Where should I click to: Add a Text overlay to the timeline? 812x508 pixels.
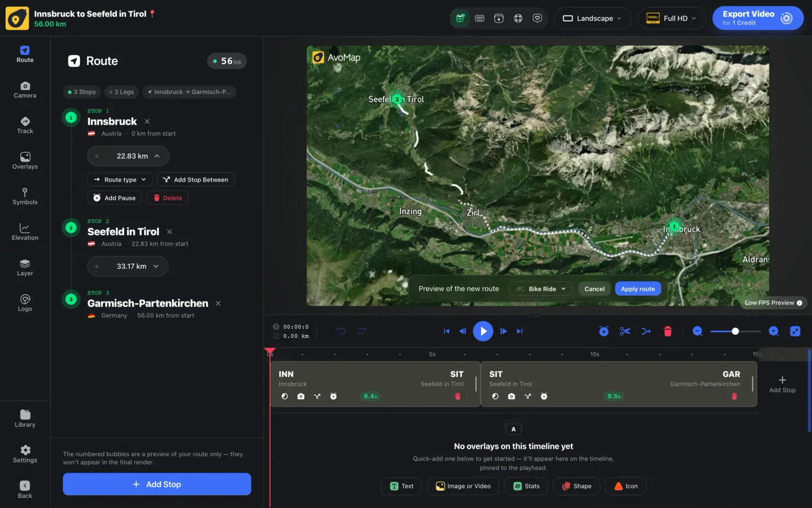tap(402, 486)
